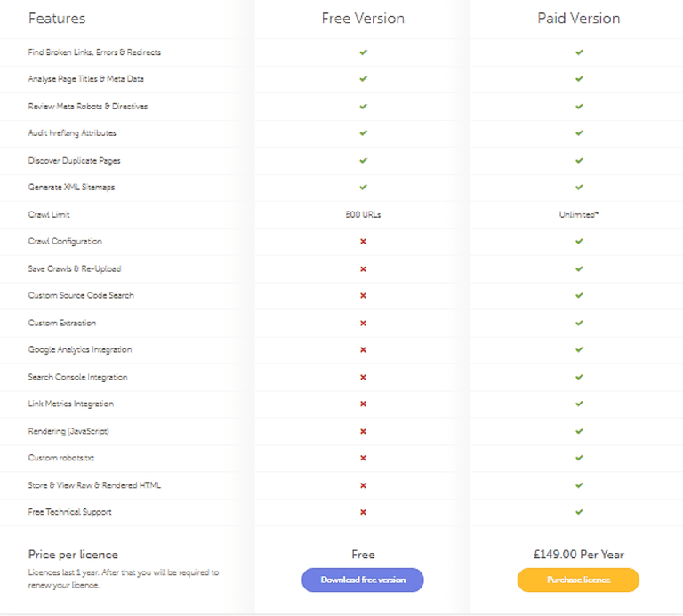This screenshot has height=616, width=683.
Task: Click Free Version checkmark for Find Broken Links
Action: pos(363,52)
